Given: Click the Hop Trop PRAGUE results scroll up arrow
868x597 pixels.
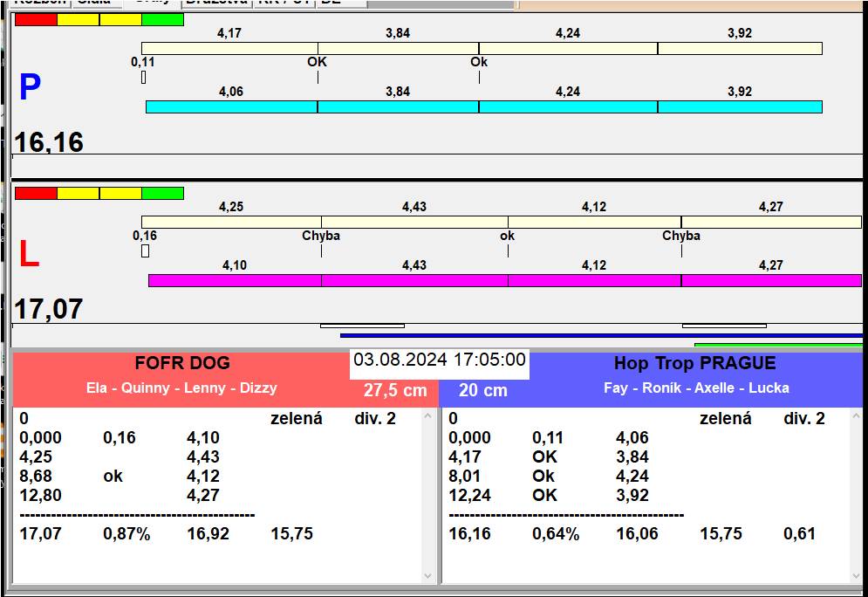Looking at the screenshot, I should pos(857,416).
